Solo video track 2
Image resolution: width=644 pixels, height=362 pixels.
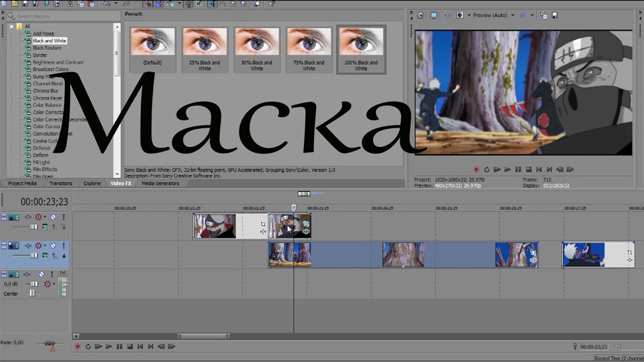pyautogui.click(x=64, y=245)
